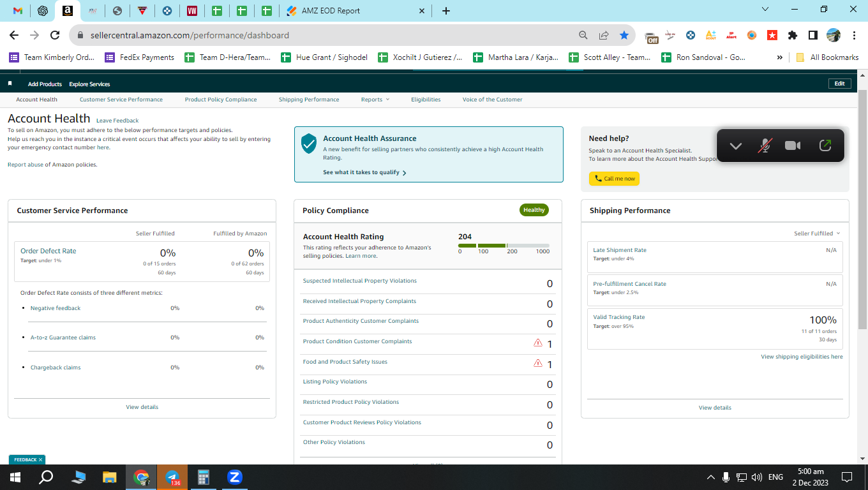Expand the Reports dropdown menu
Image resolution: width=868 pixels, height=490 pixels.
point(375,100)
